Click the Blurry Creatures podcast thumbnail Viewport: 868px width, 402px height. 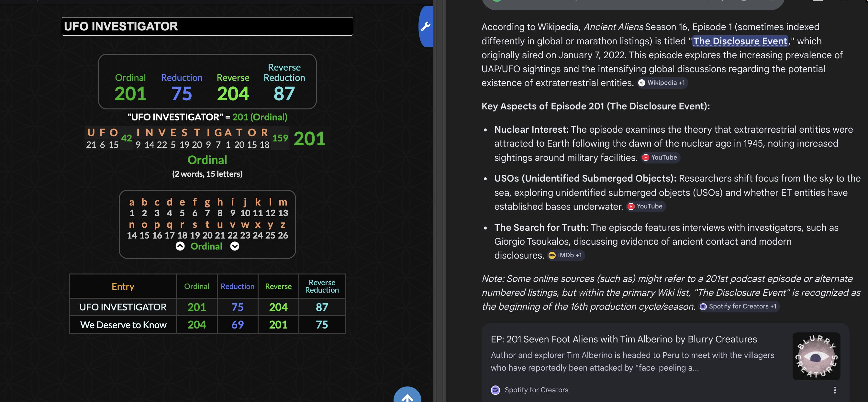[816, 356]
